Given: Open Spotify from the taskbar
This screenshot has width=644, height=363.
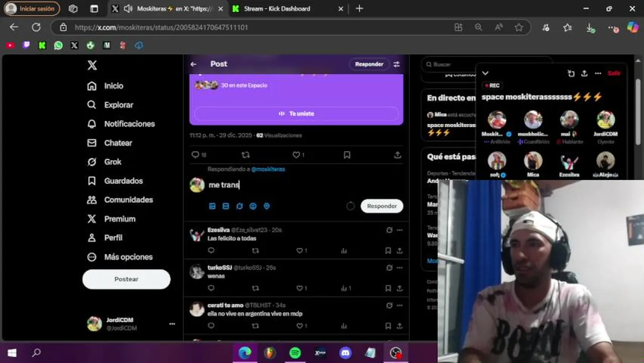Looking at the screenshot, I should tap(295, 353).
